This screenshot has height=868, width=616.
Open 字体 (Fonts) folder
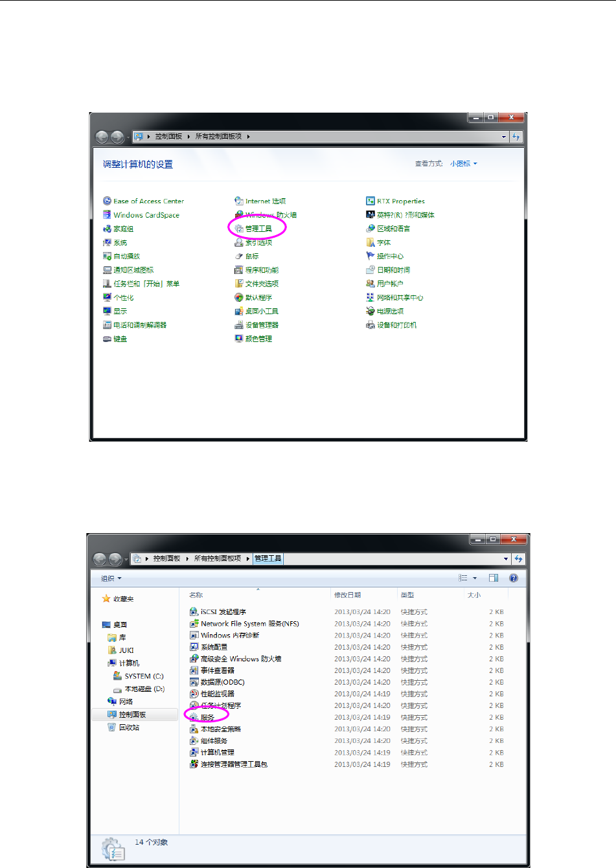(x=378, y=242)
